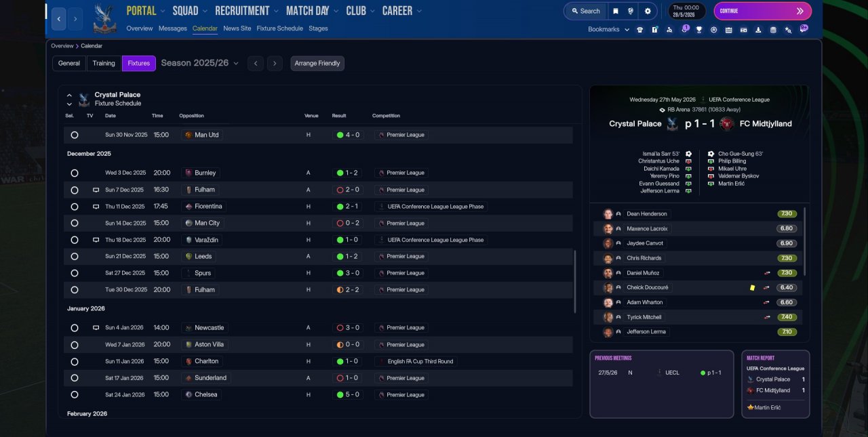
Task: Open the Bookmarks dropdown
Action: 608,30
